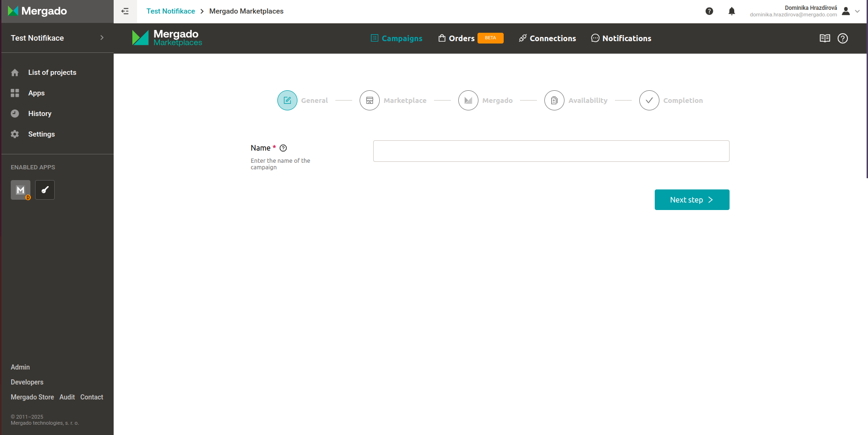Switch to the Connections tab

pyautogui.click(x=548, y=38)
